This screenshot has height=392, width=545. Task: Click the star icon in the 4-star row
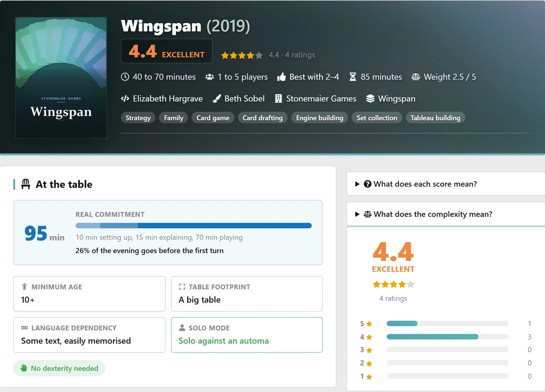pyautogui.click(x=369, y=337)
